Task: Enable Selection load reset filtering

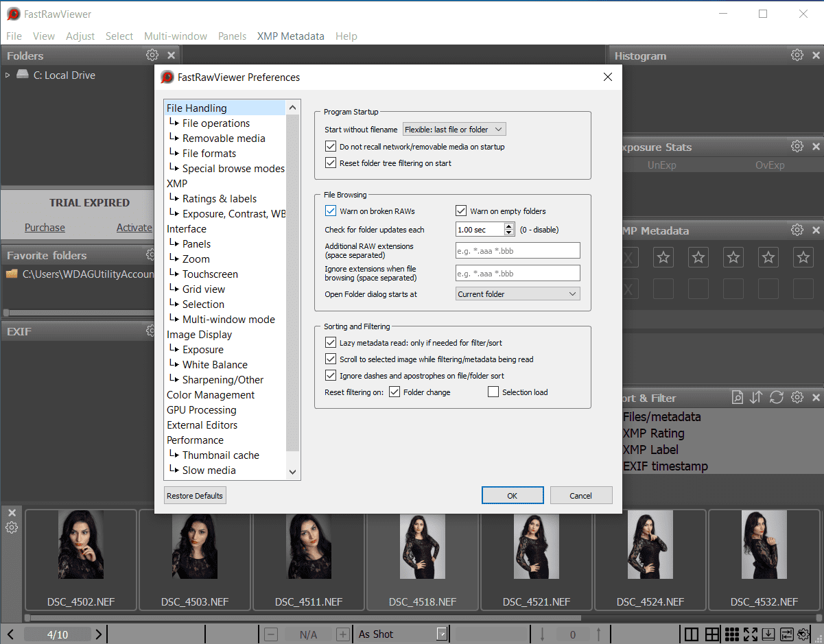Action: tap(493, 392)
